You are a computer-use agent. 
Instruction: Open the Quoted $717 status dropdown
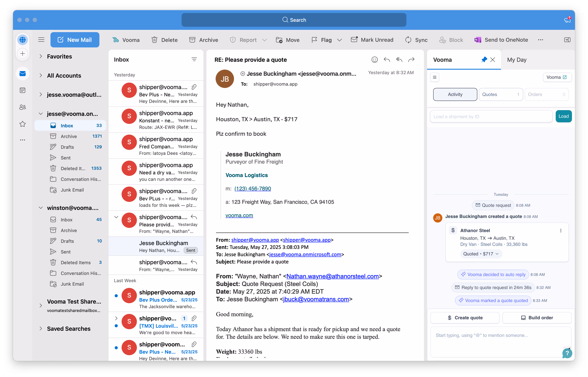(x=481, y=254)
